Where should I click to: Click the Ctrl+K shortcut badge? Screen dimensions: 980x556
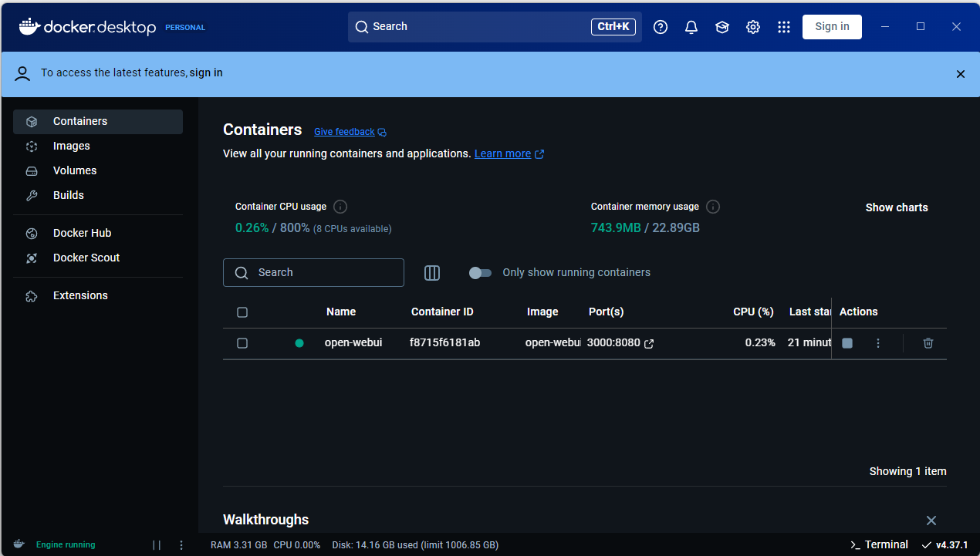[613, 27]
